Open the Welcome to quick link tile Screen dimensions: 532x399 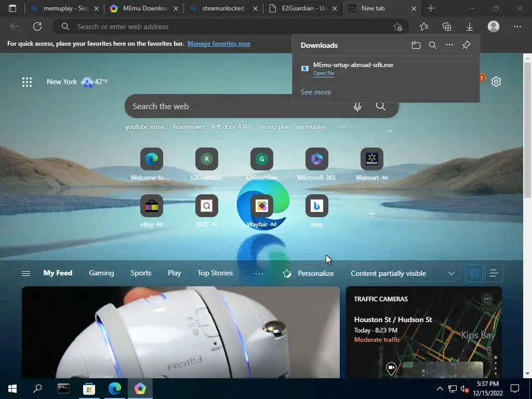[x=151, y=165]
